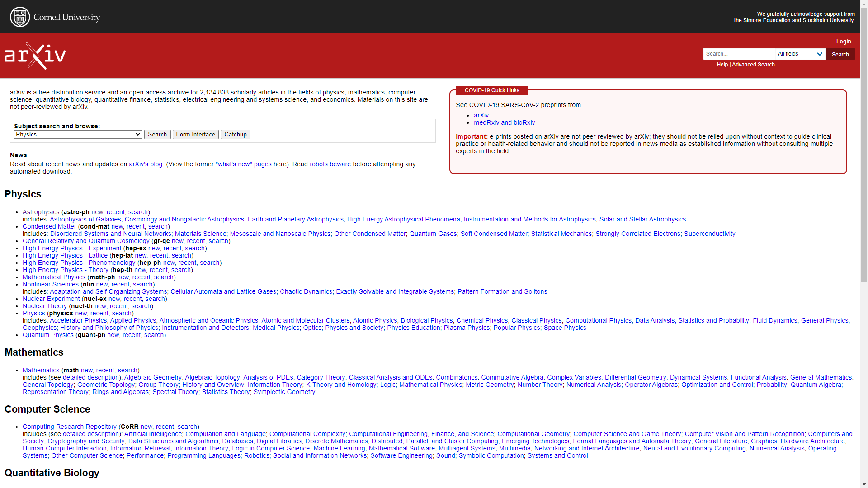
Task: Open Computing Research Repository link
Action: 69,427
